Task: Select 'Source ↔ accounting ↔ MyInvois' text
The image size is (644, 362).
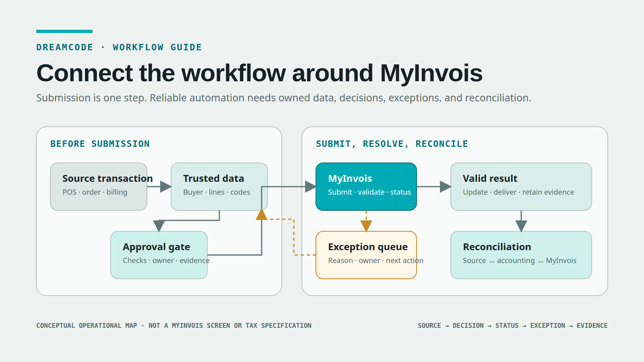Action: tap(520, 261)
